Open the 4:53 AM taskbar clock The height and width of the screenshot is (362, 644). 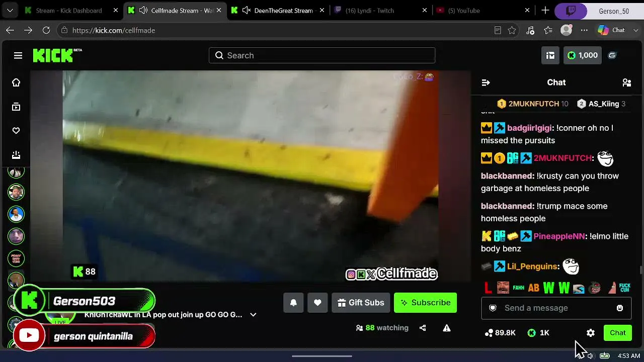pos(629,355)
